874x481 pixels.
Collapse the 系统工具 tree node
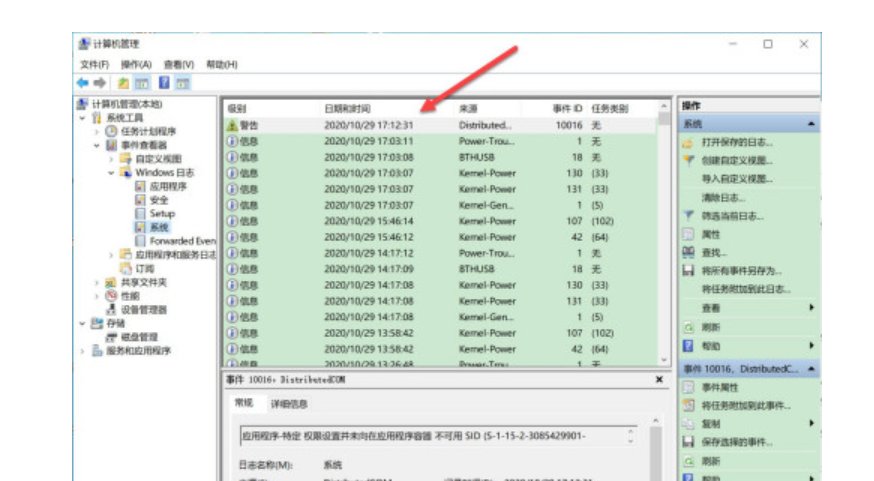pos(82,118)
